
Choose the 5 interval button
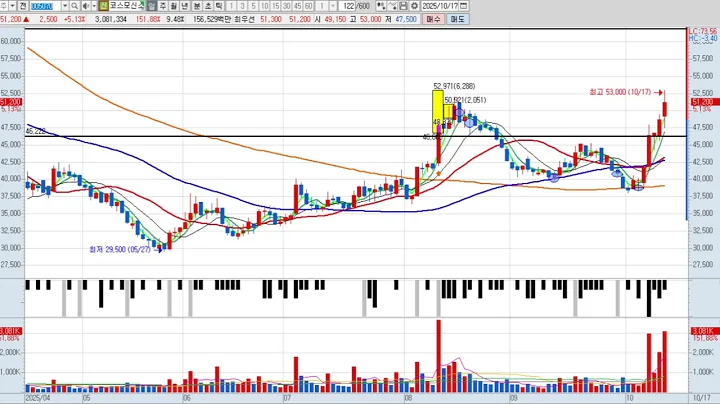(x=253, y=6)
